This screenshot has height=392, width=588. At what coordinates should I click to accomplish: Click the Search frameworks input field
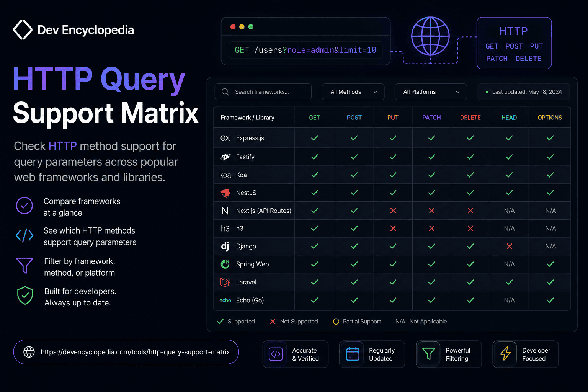[263, 92]
